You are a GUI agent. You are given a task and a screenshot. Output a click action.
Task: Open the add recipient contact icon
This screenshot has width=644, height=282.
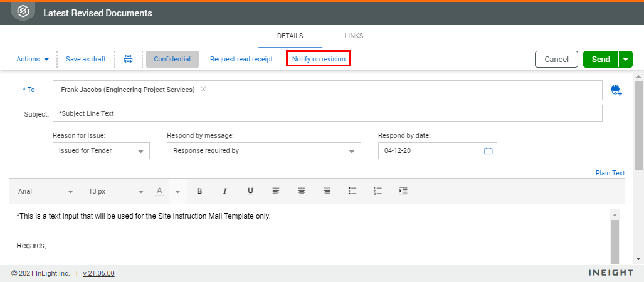(x=616, y=90)
